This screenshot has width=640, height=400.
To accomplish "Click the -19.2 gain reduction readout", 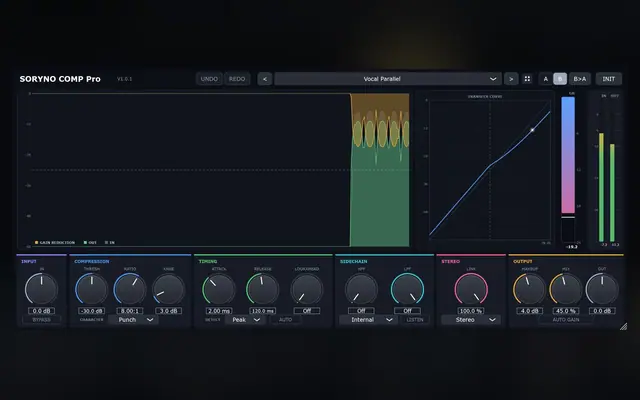I will 571,247.
